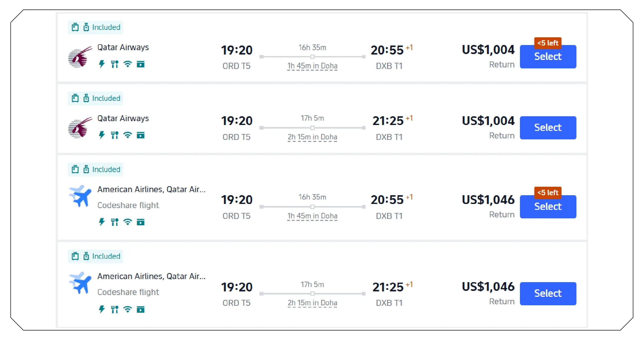
Task: Click the <5 left badge on first flight
Action: 548,43
